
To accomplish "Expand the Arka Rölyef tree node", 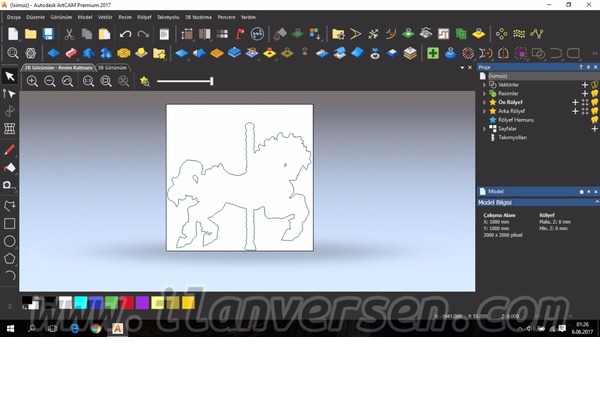I will tap(484, 111).
